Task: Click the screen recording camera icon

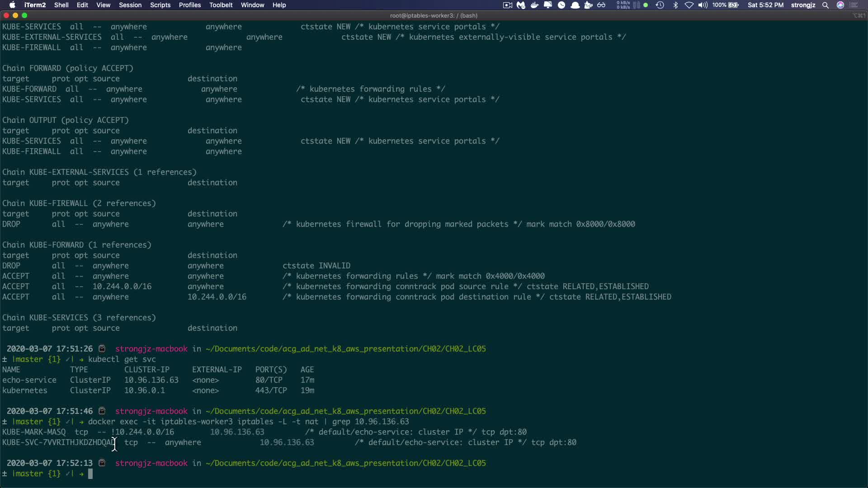Action: tap(508, 5)
